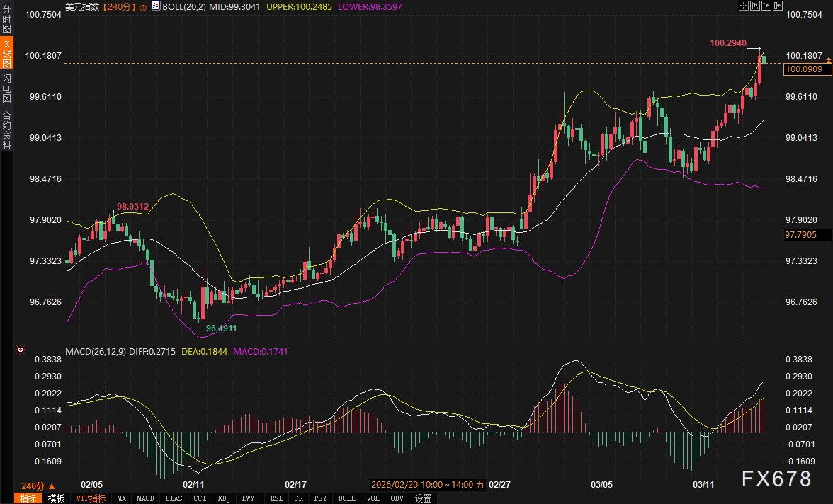
Task: Enable the VOL indicator
Action: (373, 498)
